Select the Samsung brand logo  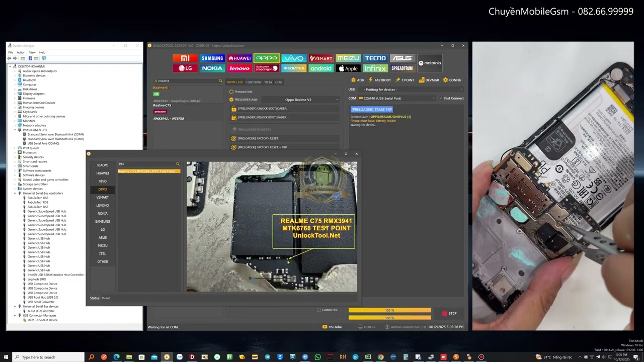click(212, 58)
